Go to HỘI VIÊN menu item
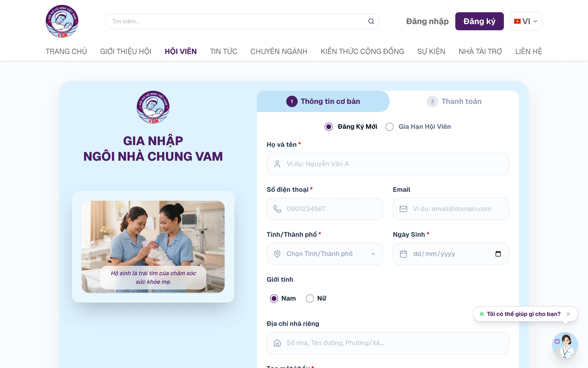Viewport: 588px width, 368px height. (x=180, y=52)
